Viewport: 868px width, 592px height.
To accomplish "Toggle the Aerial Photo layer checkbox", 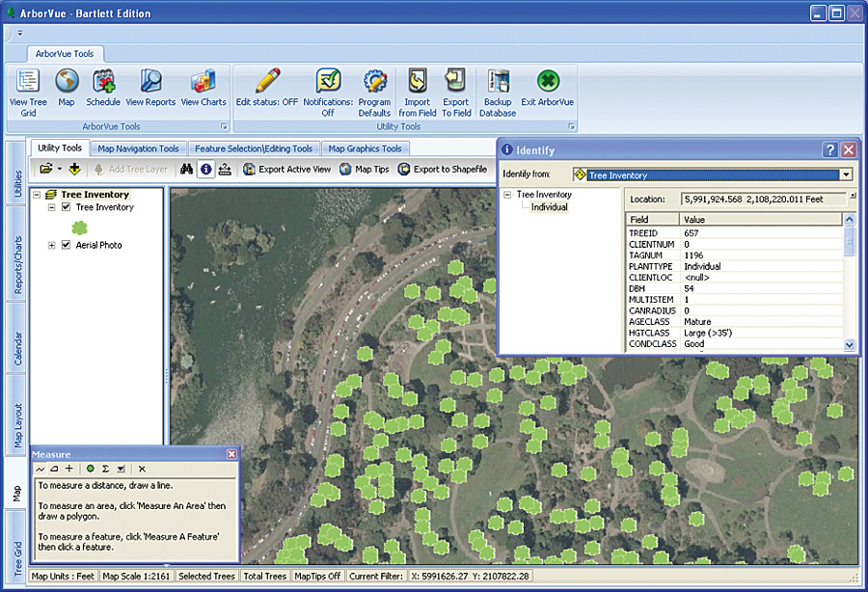I will [66, 246].
